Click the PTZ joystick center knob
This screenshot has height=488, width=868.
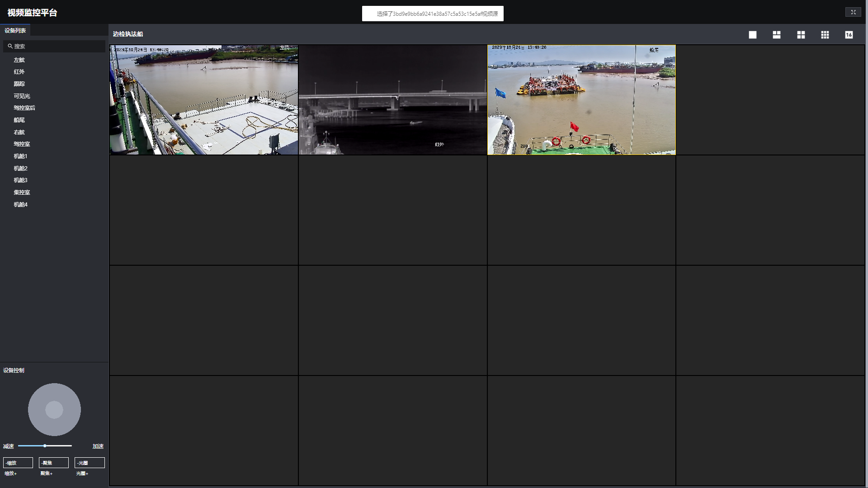(x=54, y=410)
